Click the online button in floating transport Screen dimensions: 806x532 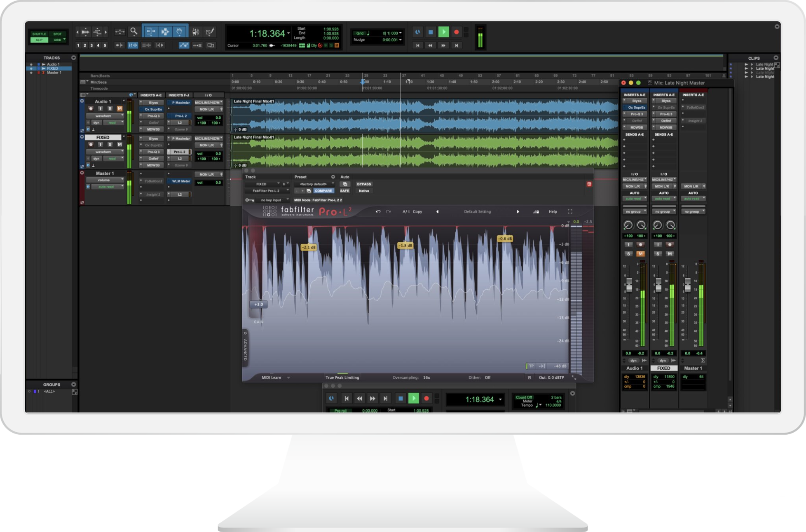pyautogui.click(x=331, y=398)
